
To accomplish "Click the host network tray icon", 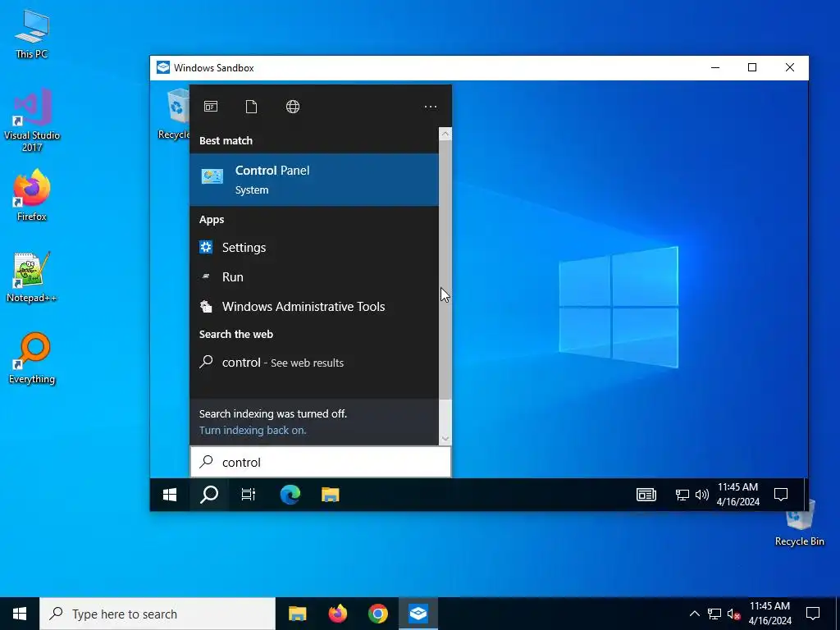I will tap(714, 614).
